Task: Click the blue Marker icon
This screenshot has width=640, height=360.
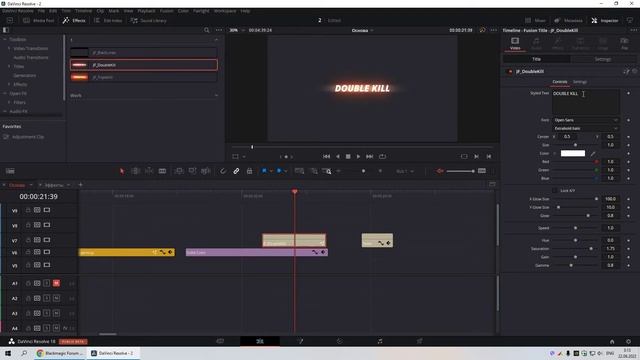Action: coord(279,171)
